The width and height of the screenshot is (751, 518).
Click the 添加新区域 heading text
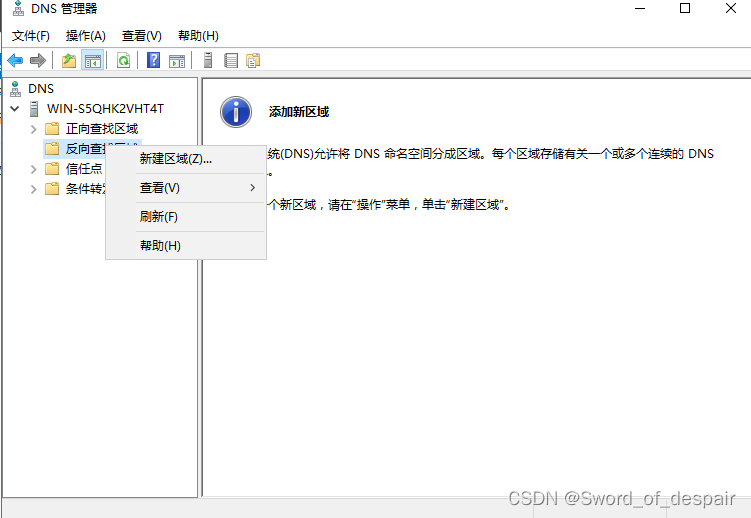point(299,112)
